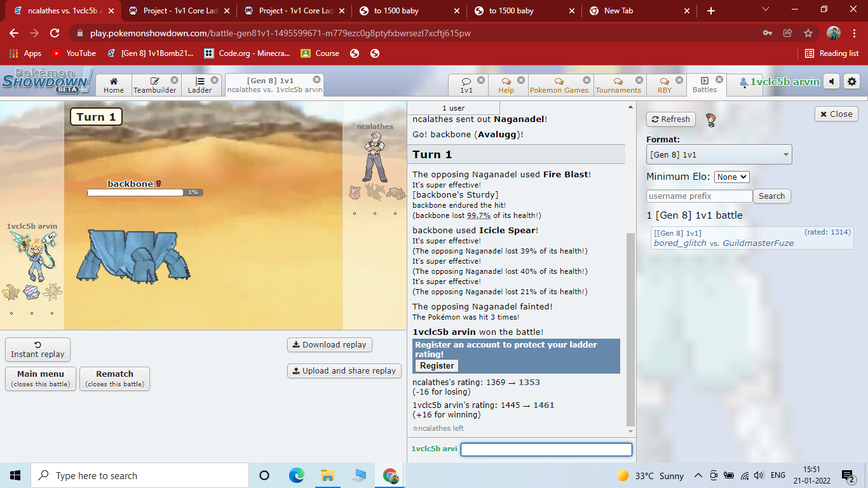
Task: Close the Teambuilder tab with its X icon
Action: point(174,80)
